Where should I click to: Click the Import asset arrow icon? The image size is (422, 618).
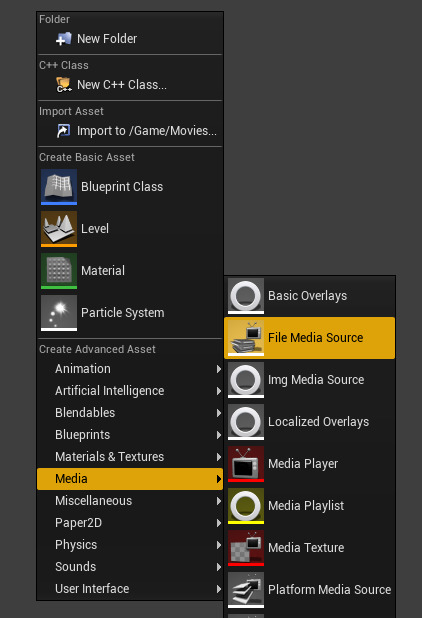(63, 131)
